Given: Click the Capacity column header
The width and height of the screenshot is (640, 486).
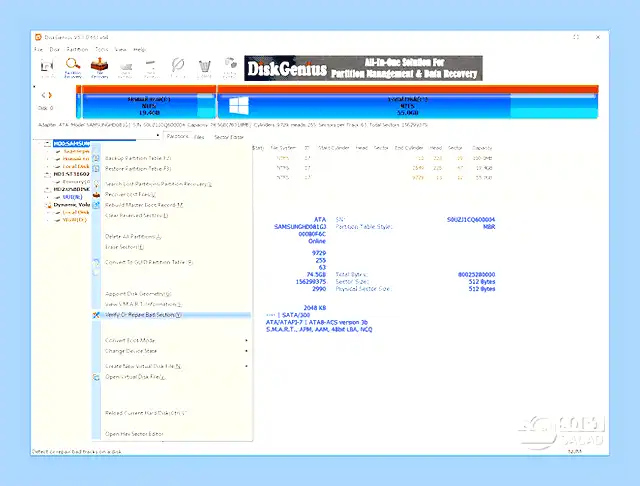Looking at the screenshot, I should coord(482,148).
